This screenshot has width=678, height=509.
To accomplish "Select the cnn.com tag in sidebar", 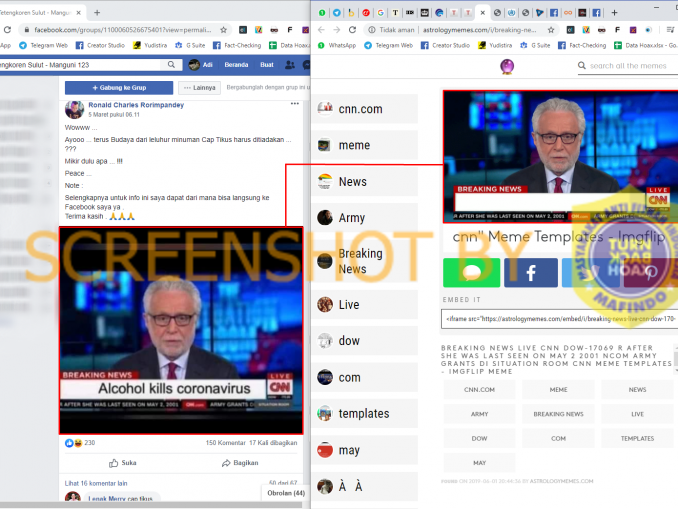I will pyautogui.click(x=365, y=109).
